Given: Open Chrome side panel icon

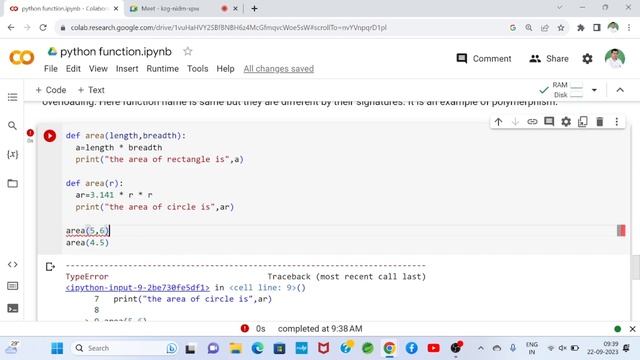Looking at the screenshot, I should click(597, 28).
